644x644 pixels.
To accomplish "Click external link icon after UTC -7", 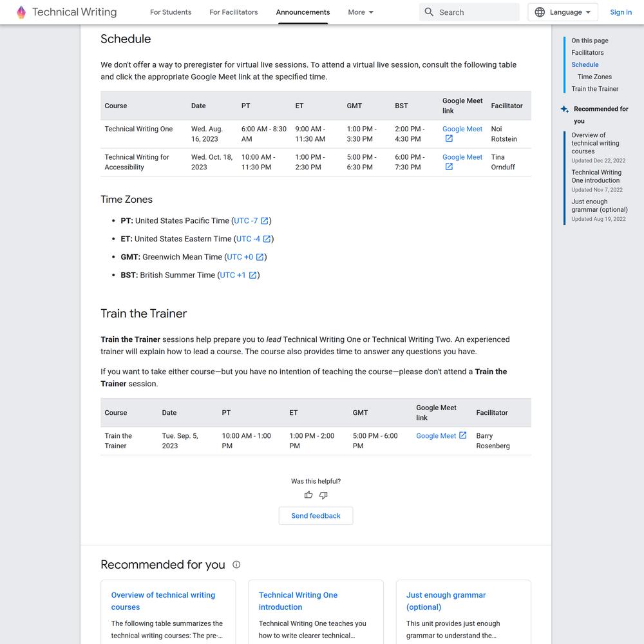I will [x=265, y=221].
